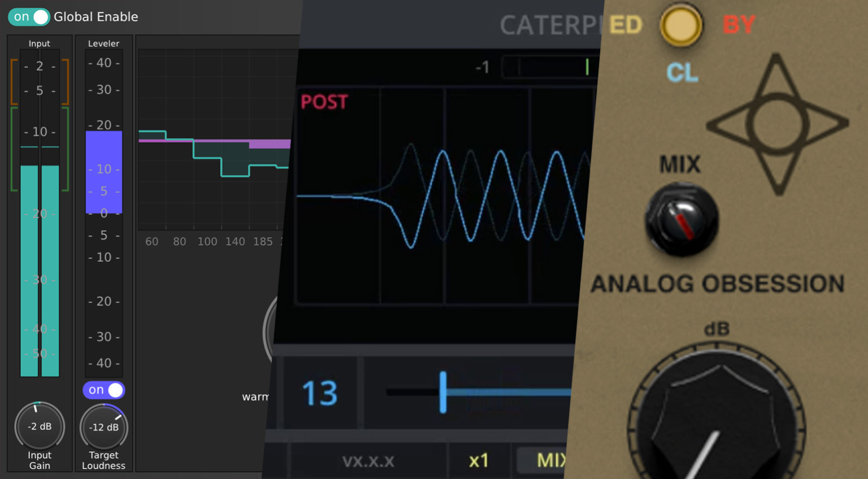The image size is (868, 479).
Task: Click the teal Input level meter
Action: [40, 270]
